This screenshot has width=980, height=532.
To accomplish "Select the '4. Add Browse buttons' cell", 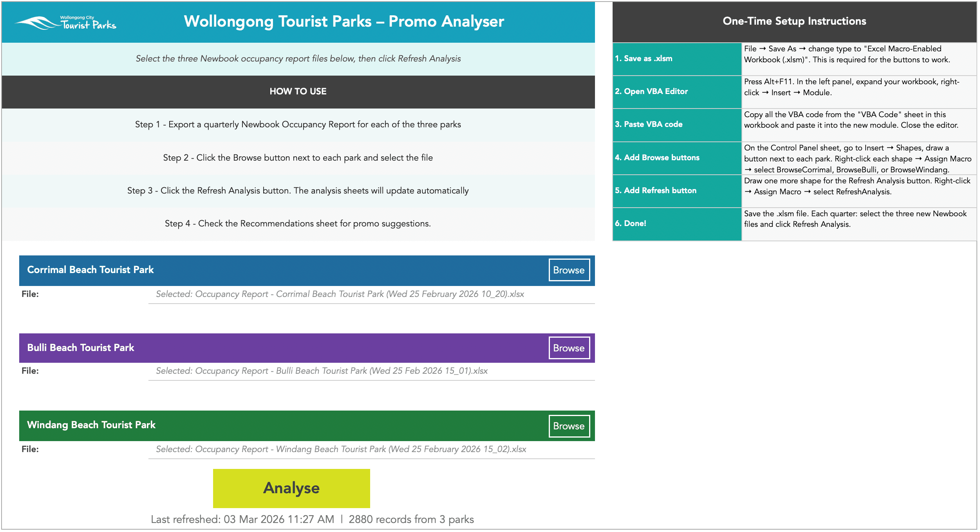I will click(x=676, y=158).
